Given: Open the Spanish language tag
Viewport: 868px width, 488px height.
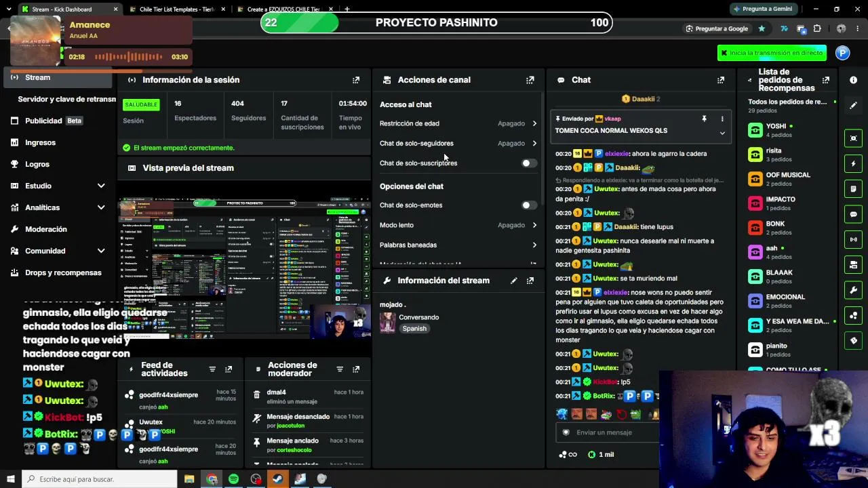Looking at the screenshot, I should [x=414, y=329].
